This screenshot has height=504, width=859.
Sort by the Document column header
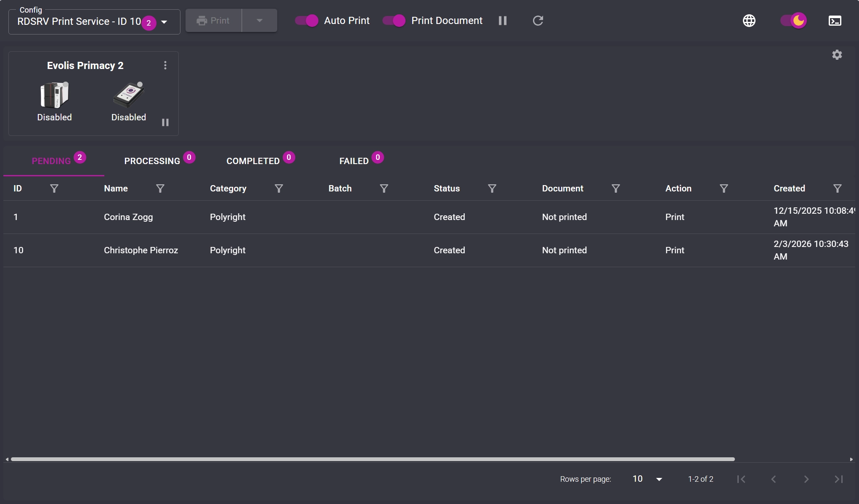coord(562,188)
